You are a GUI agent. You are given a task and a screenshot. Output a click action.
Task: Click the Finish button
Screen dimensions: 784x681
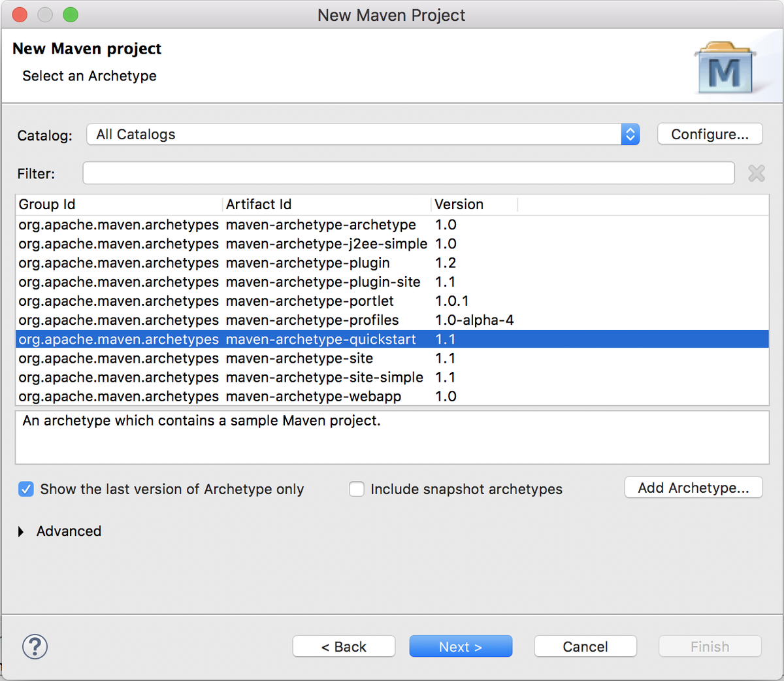coord(710,646)
